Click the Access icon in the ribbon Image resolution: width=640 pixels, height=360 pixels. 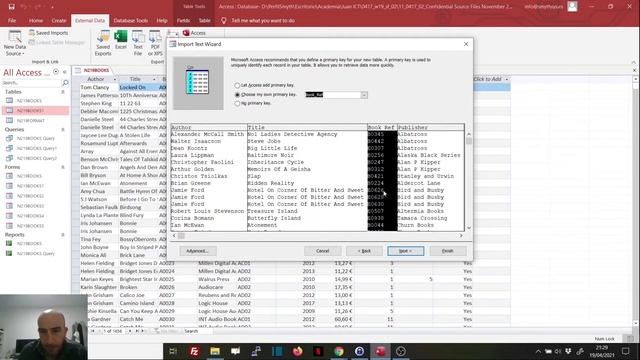click(x=194, y=33)
